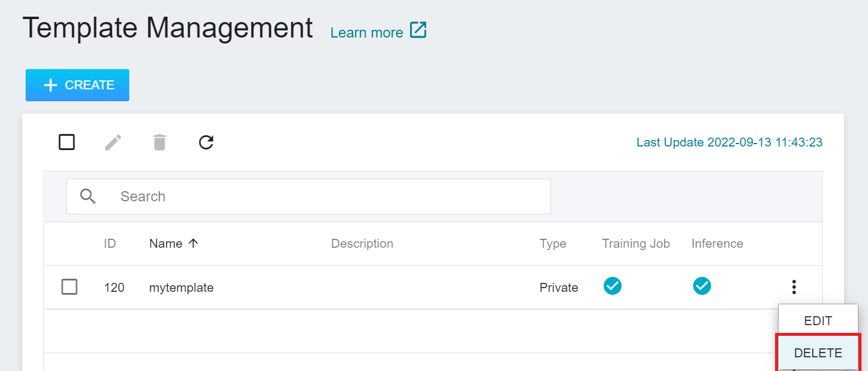Choose DELETE from the context menu
The height and width of the screenshot is (371, 868).
[x=818, y=353]
